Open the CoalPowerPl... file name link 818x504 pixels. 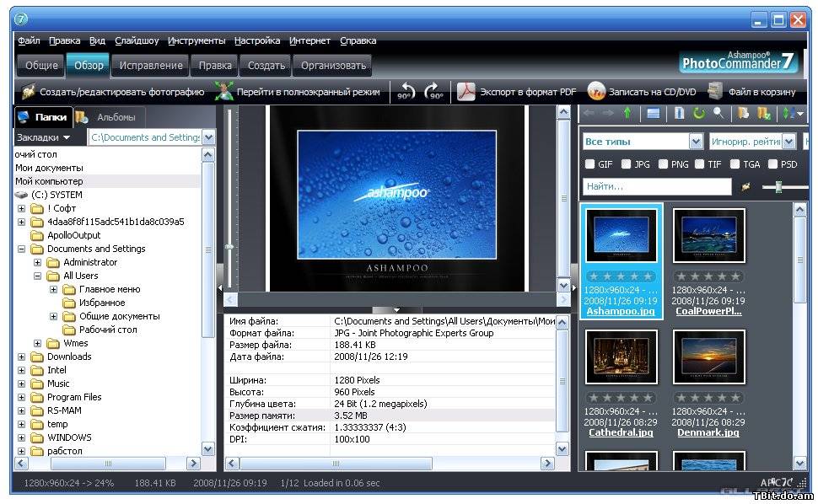708,312
